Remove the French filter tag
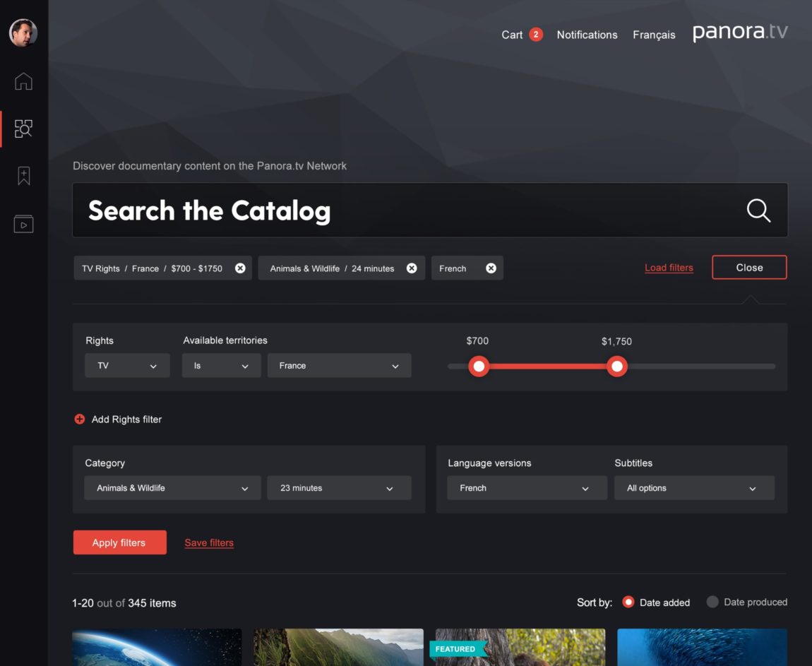812x666 pixels. point(491,268)
